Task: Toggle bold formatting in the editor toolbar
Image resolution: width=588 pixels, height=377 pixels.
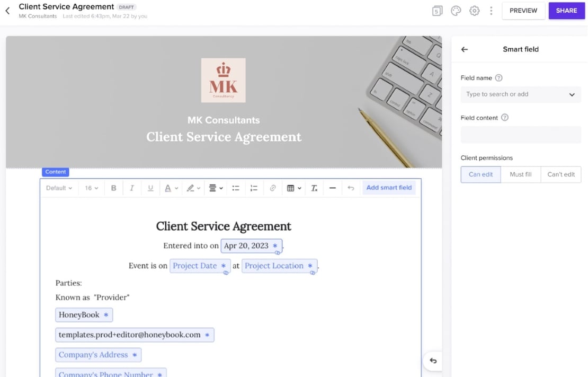Action: [x=113, y=188]
